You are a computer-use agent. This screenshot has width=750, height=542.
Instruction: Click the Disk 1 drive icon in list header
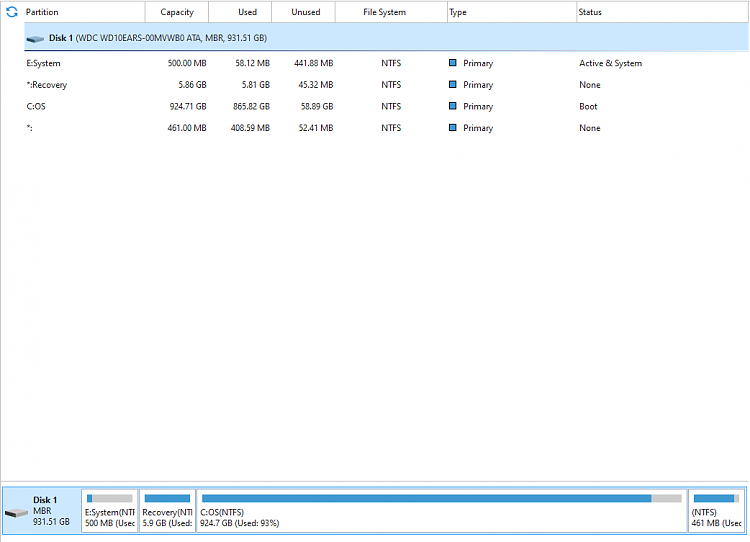click(36, 38)
